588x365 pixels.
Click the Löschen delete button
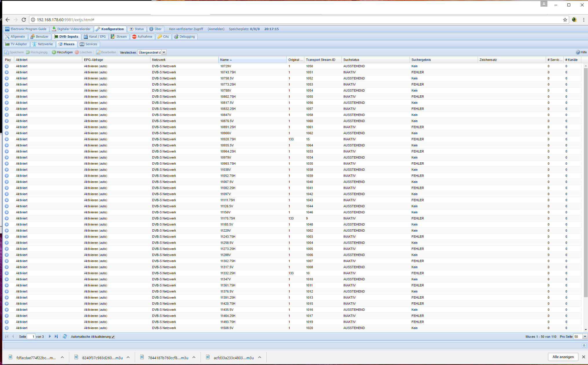(x=83, y=52)
